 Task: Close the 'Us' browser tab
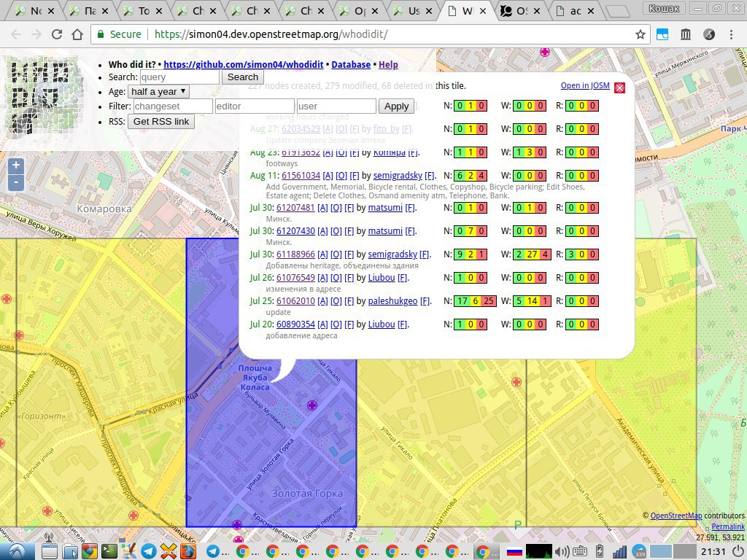pyautogui.click(x=429, y=10)
